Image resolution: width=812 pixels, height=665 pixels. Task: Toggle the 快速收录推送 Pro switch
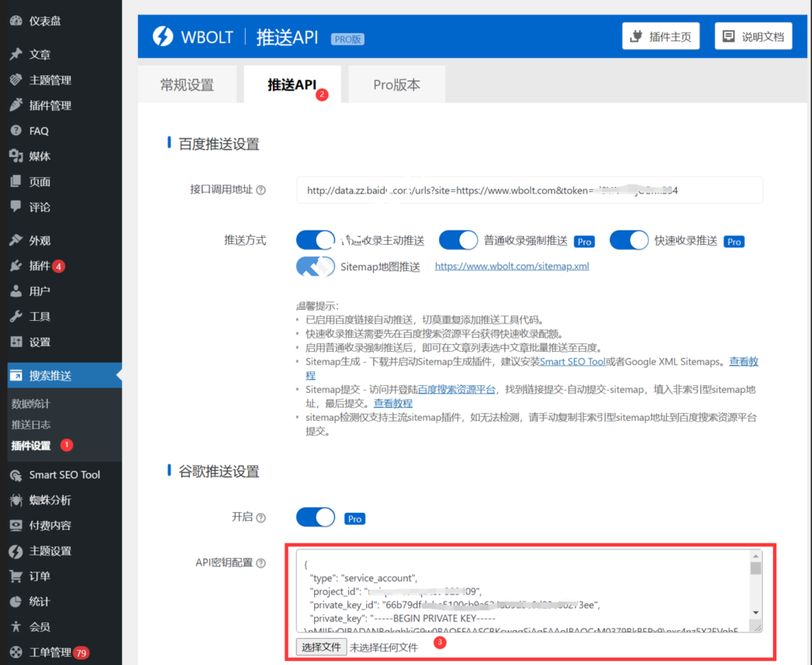pos(629,239)
